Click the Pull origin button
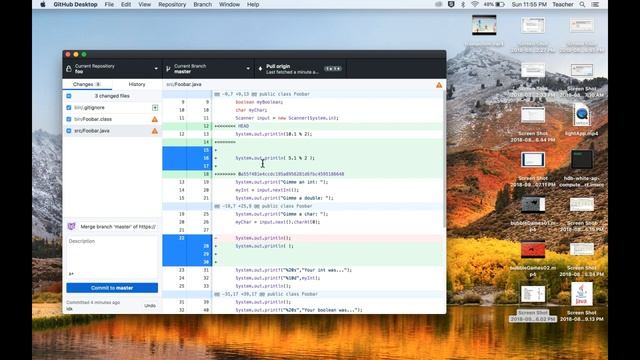Viewport: 640px width, 360px height. (300, 69)
